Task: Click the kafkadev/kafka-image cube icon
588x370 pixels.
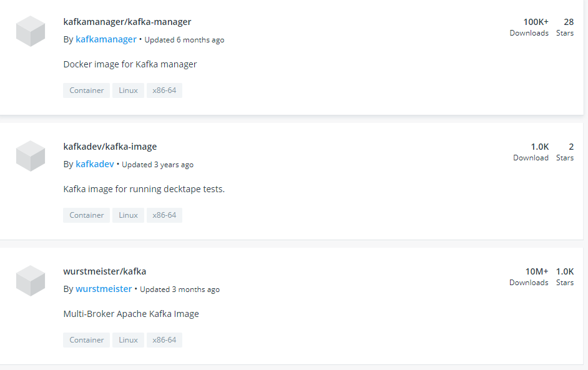Action: [x=31, y=156]
